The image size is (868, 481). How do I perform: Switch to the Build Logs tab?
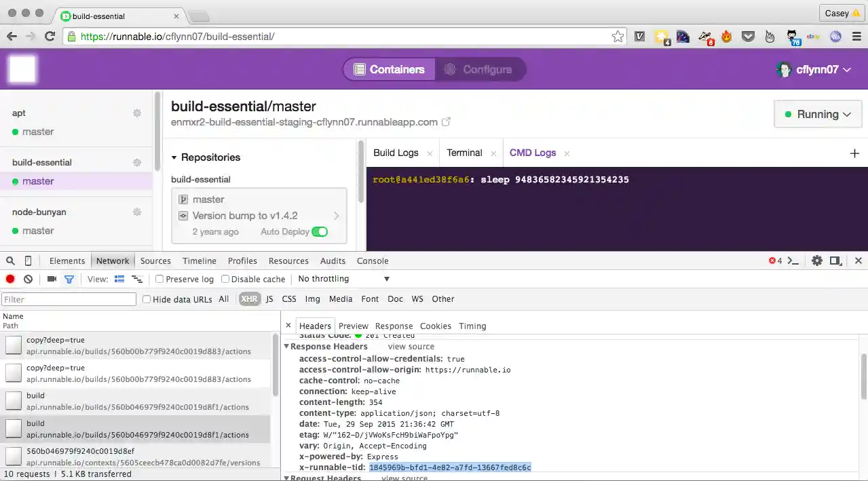pyautogui.click(x=396, y=153)
